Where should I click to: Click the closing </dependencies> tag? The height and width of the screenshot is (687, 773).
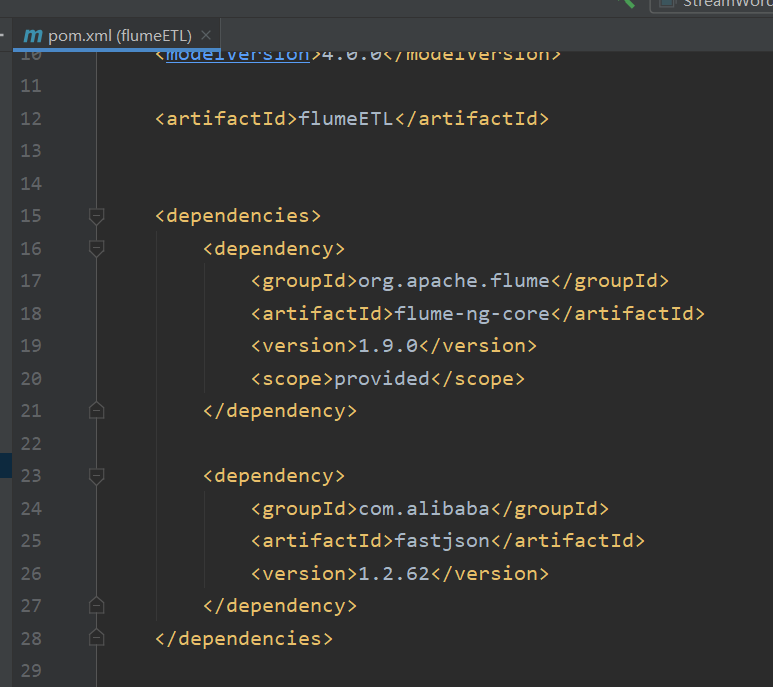pyautogui.click(x=244, y=639)
